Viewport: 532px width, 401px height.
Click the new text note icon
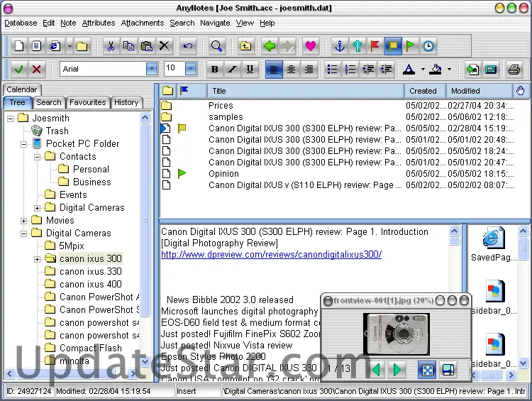coord(37,46)
